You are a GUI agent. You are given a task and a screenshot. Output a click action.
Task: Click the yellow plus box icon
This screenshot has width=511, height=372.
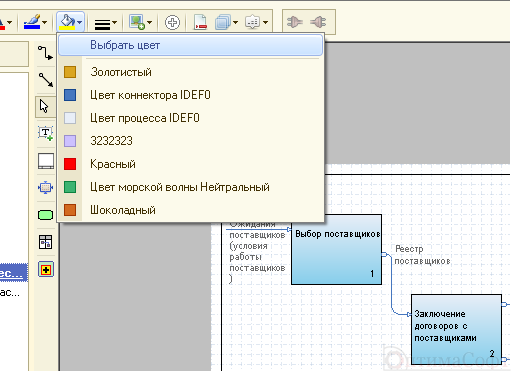(x=46, y=269)
